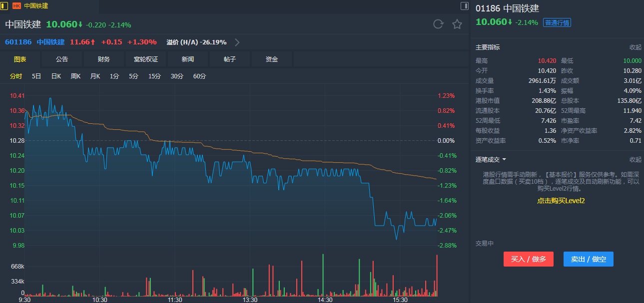Viewport: 644px width, 303px height.
Task: Select the 60分 chart interval
Action: pos(199,76)
